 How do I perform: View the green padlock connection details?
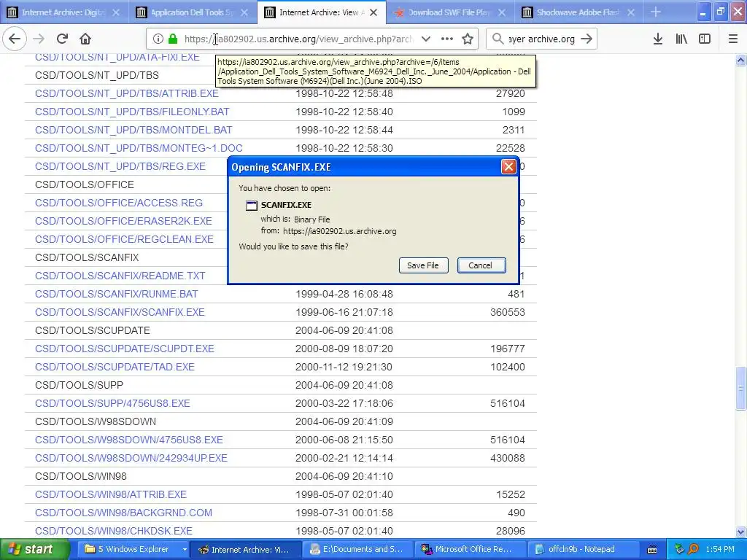tap(173, 39)
